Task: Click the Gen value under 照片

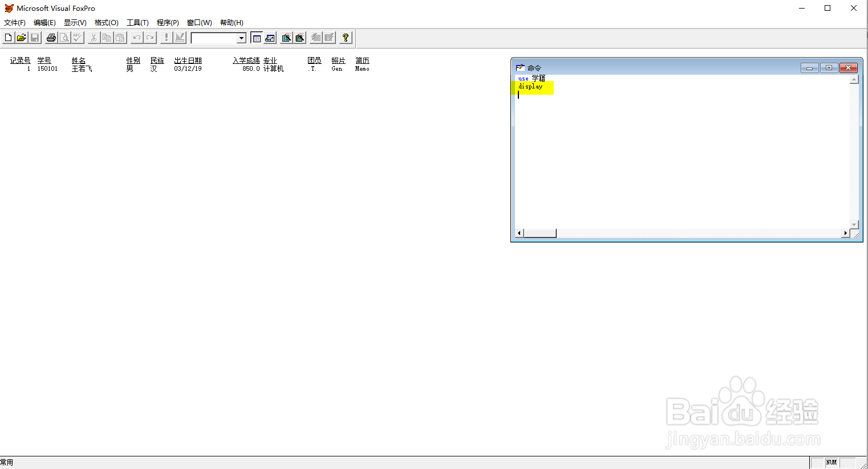Action: coord(337,68)
